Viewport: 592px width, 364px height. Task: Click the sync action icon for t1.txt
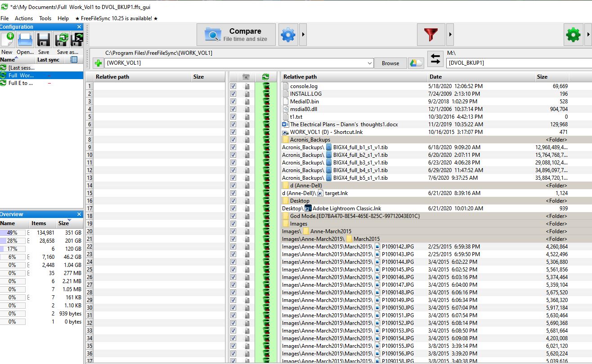pos(266,117)
